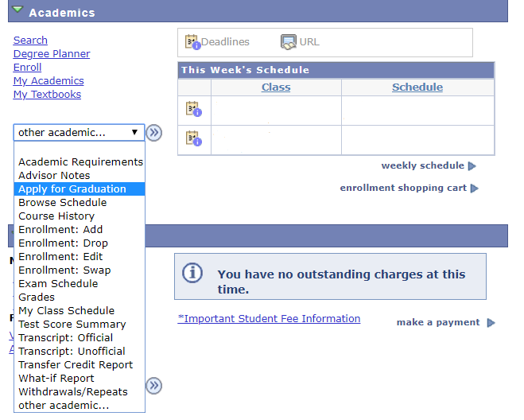Select Course History option
Image resolution: width=524 pixels, height=420 pixels.
coord(80,216)
